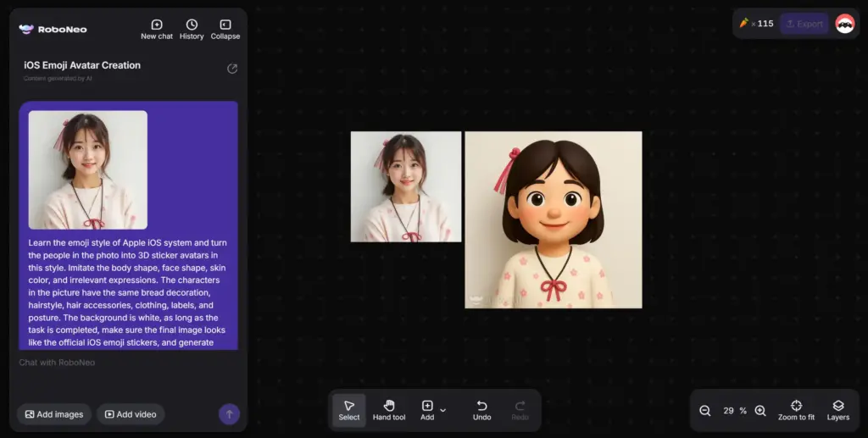Switch to the Hand tool

[389, 410]
